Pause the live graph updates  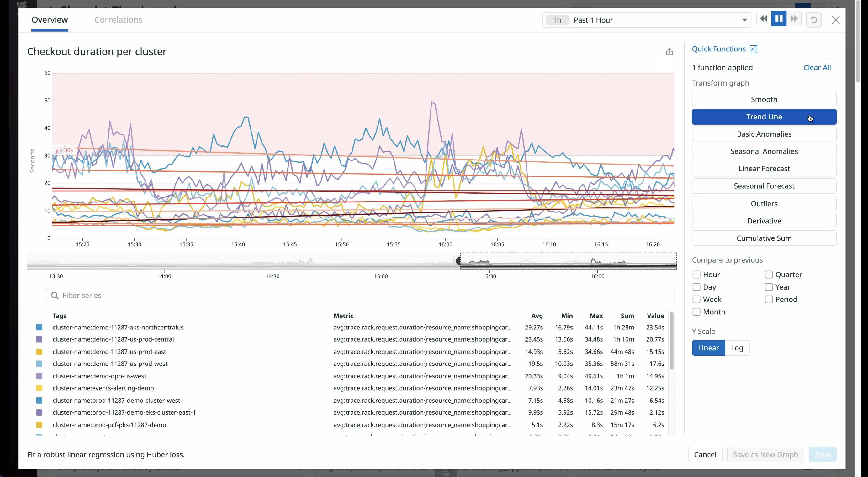point(779,19)
